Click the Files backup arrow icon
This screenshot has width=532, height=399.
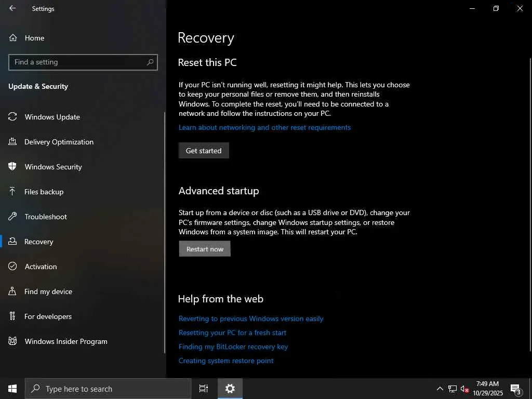coord(12,191)
